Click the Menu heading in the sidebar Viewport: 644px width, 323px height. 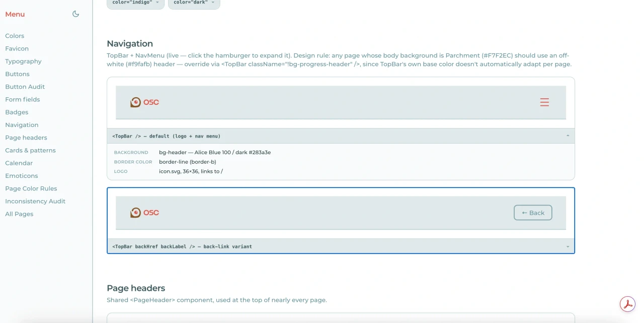15,14
